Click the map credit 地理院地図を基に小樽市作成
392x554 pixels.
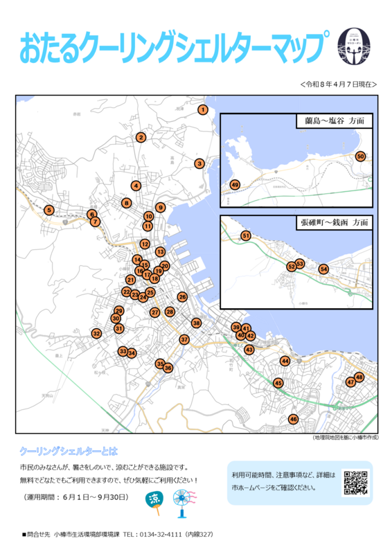pyautogui.click(x=346, y=438)
